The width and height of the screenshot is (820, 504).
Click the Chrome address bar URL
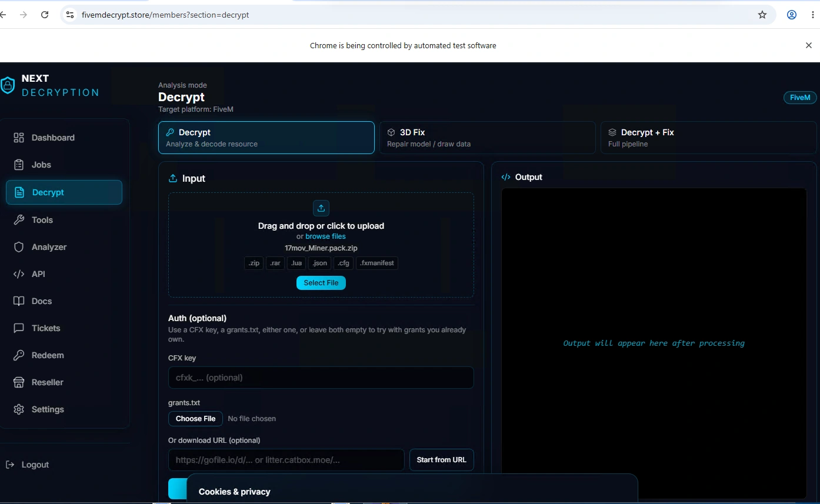pyautogui.click(x=165, y=15)
